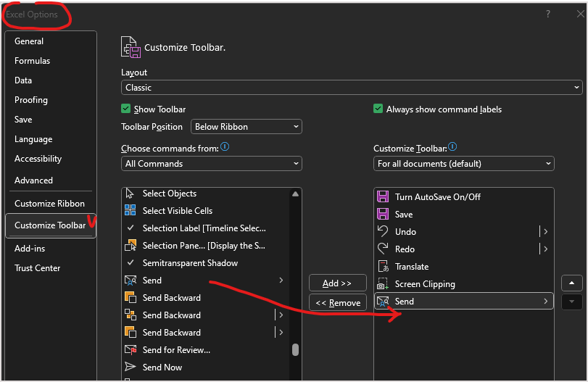The height and width of the screenshot is (382, 588).
Task: Click the Save floppy disk icon
Action: tap(383, 214)
